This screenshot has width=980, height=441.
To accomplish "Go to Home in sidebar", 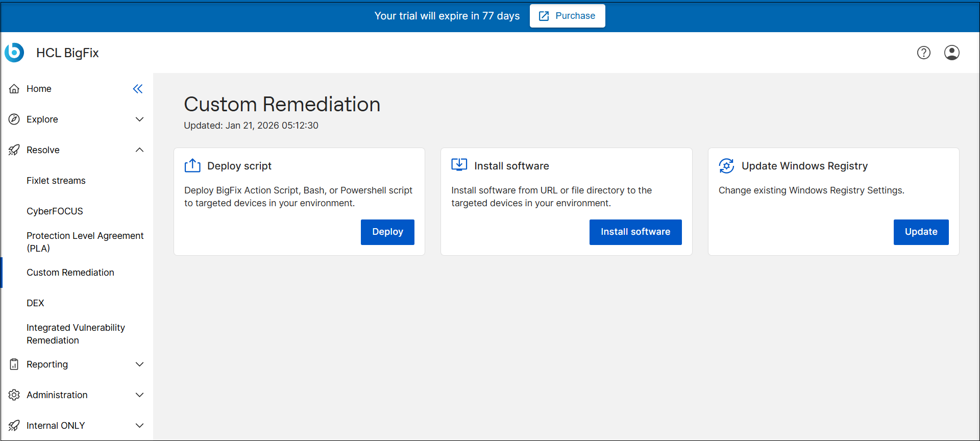I will coord(39,89).
